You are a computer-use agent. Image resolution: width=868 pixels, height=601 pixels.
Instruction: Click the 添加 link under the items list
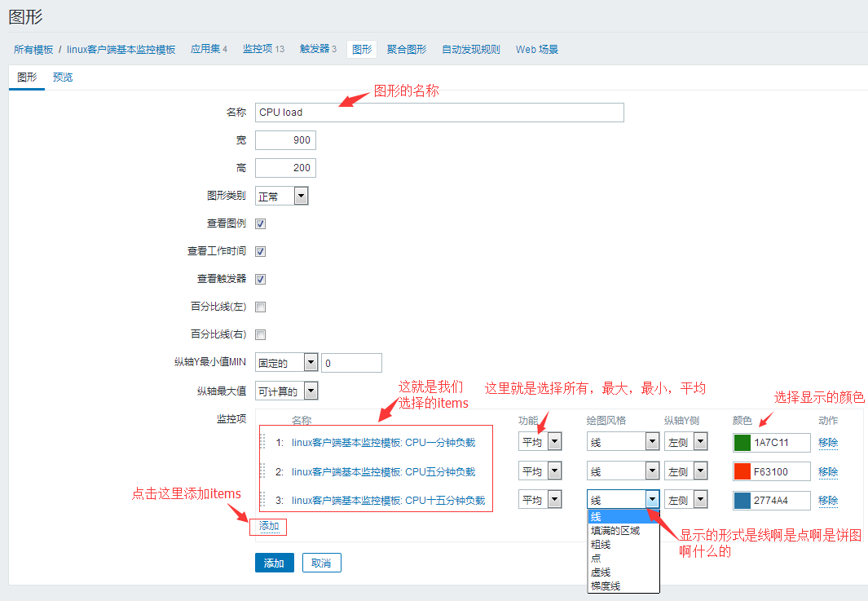(x=269, y=527)
